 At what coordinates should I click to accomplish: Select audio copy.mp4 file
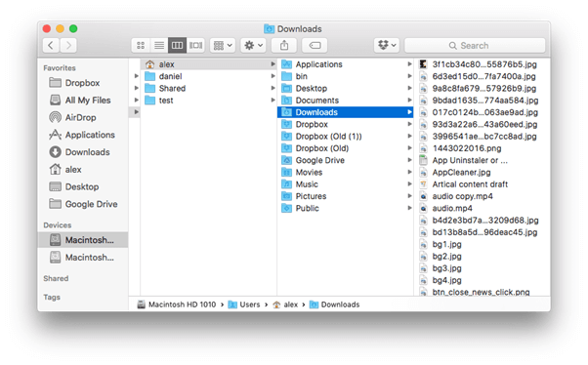483,196
